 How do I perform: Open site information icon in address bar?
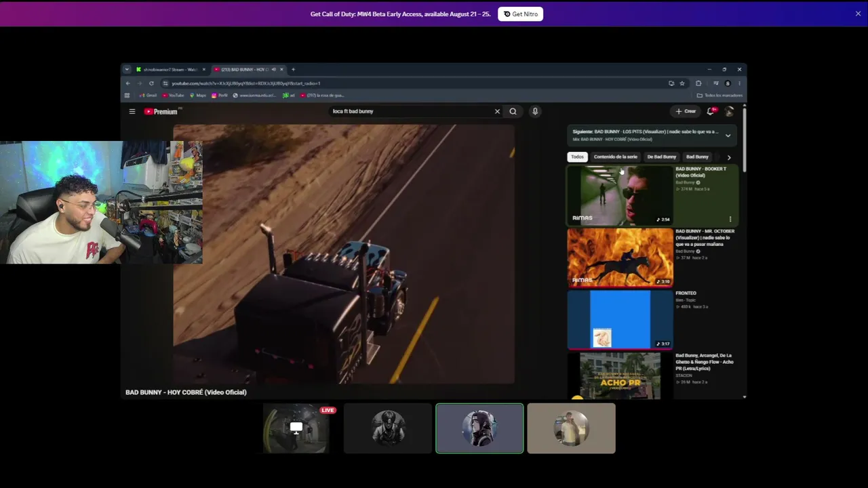coord(165,83)
